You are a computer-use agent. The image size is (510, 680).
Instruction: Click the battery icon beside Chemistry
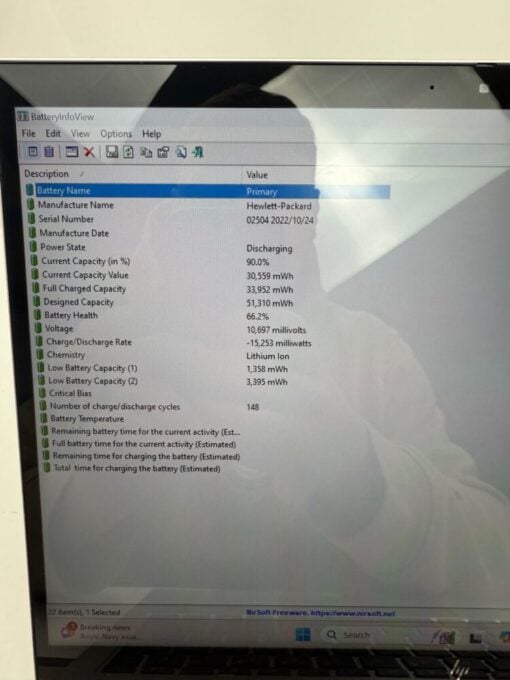(x=40, y=354)
